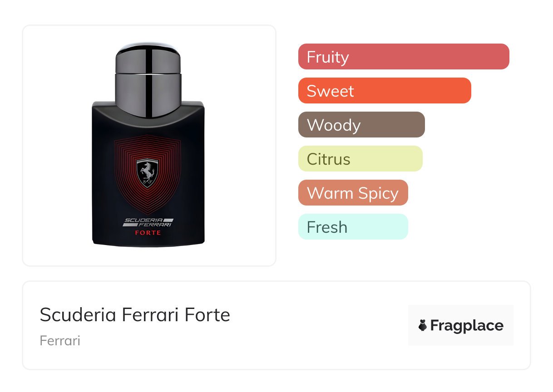This screenshot has height=392, width=553.
Task: Click the small perfume icon beside Fragplace
Action: click(423, 325)
